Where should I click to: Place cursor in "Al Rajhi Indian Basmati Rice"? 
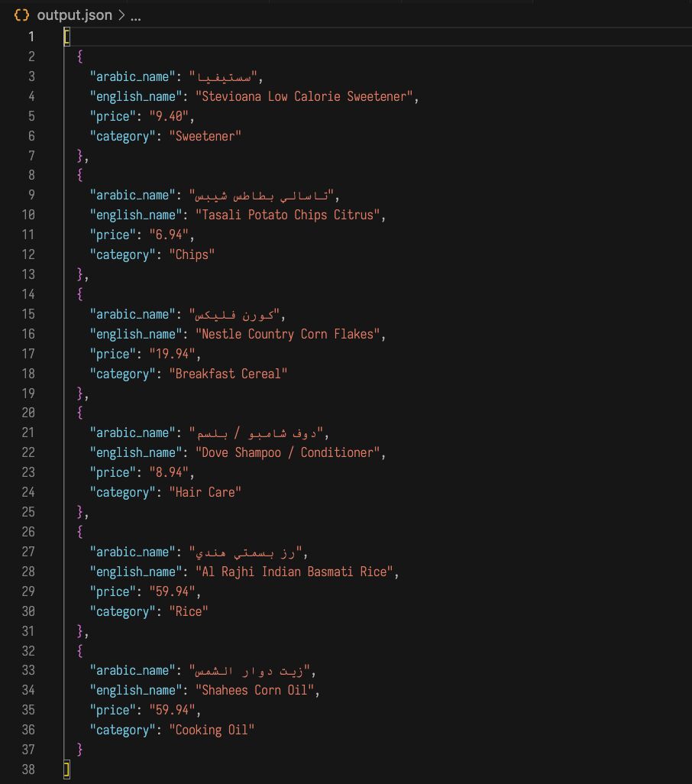pyautogui.click(x=296, y=572)
